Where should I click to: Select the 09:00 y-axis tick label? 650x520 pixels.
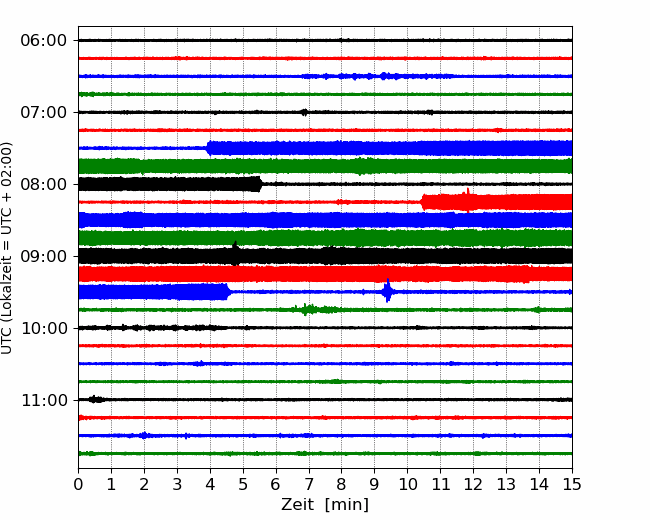44,256
